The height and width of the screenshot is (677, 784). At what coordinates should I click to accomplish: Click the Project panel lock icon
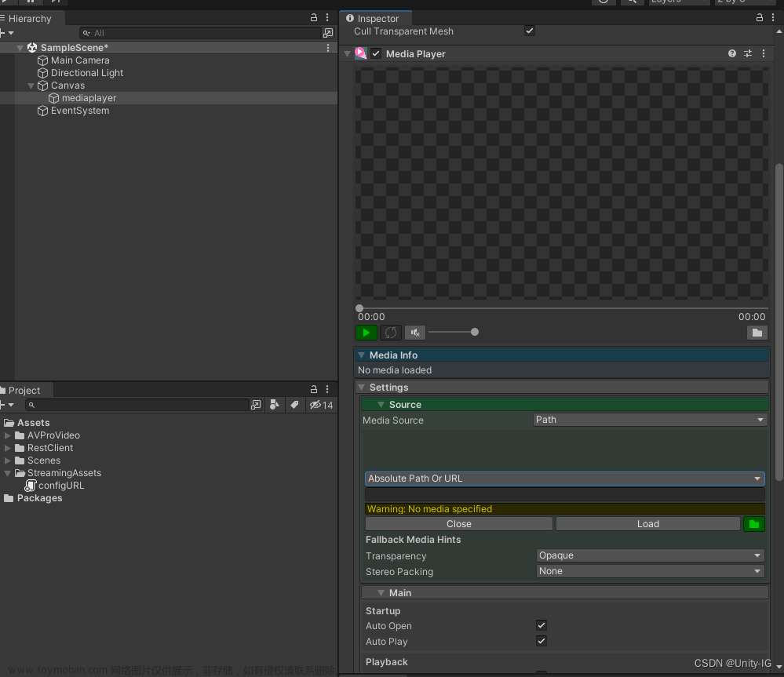pos(313,389)
